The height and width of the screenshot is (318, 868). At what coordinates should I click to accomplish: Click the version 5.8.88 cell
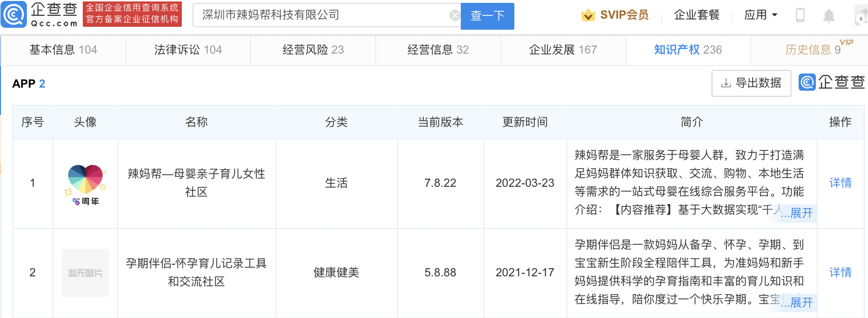440,273
